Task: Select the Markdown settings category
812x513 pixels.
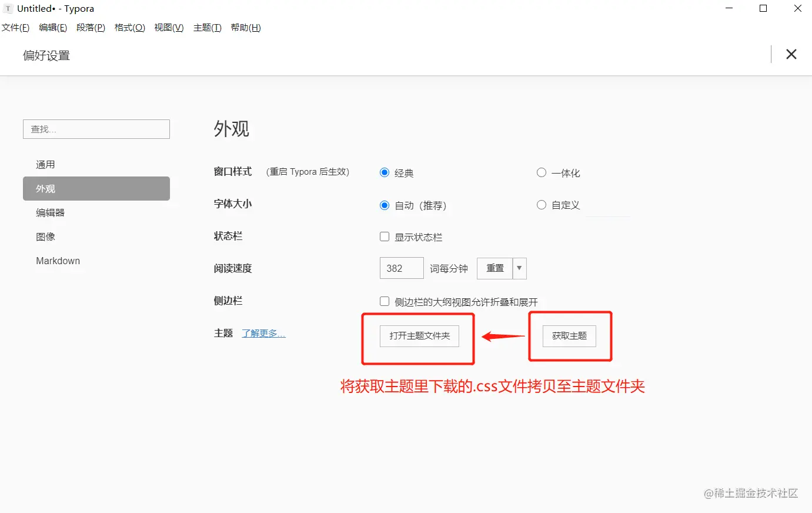Action: [x=96, y=261]
